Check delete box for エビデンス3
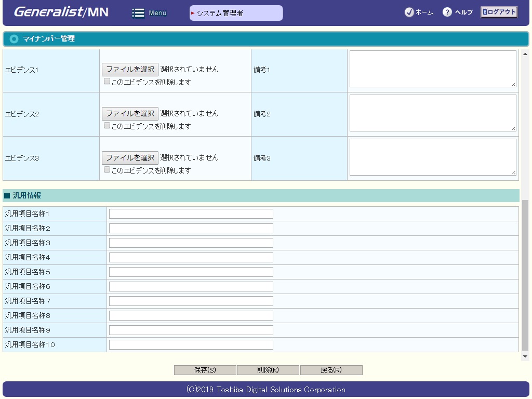Screen dimensions: 532x399 (x=107, y=170)
